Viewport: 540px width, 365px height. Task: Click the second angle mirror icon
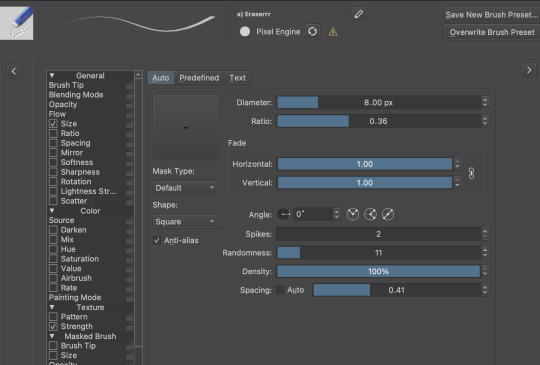click(x=370, y=214)
